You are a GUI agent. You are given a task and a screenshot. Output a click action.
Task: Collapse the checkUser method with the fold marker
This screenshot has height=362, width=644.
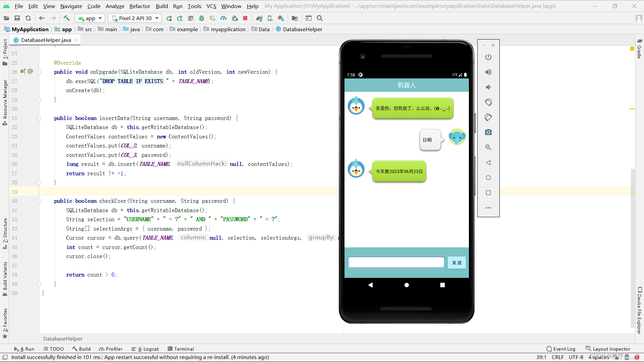click(39, 201)
